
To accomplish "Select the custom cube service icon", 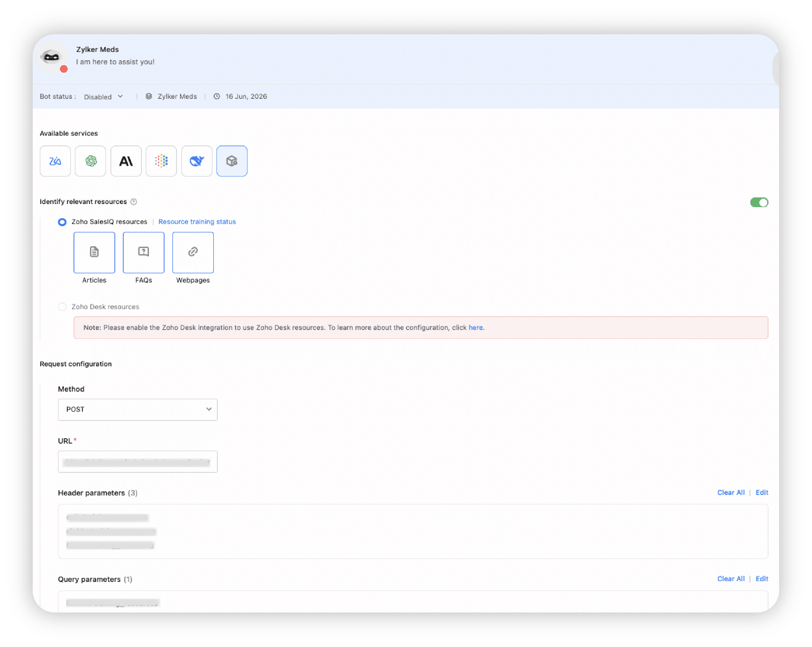I will (x=232, y=161).
